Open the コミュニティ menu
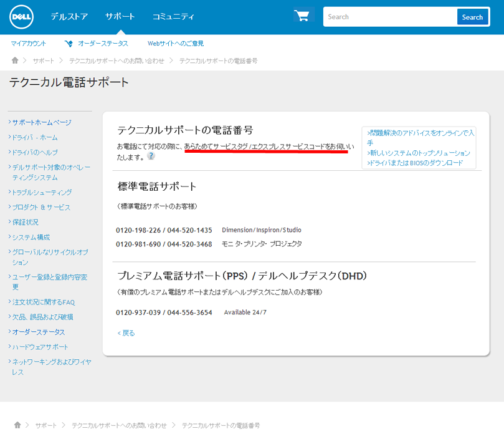 (173, 17)
